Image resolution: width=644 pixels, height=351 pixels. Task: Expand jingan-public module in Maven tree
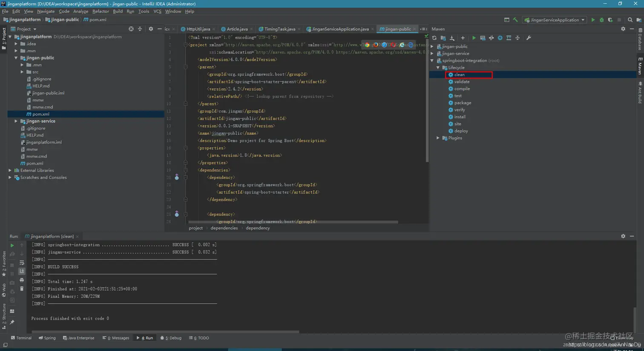coord(432,46)
